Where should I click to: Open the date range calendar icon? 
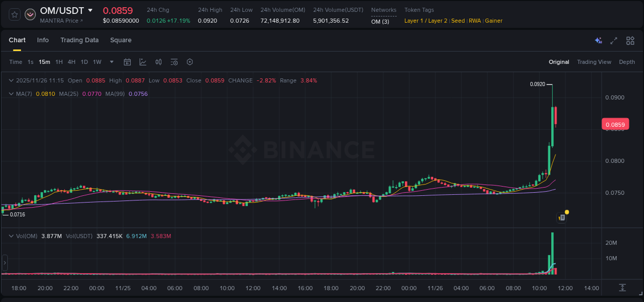pyautogui.click(x=127, y=62)
